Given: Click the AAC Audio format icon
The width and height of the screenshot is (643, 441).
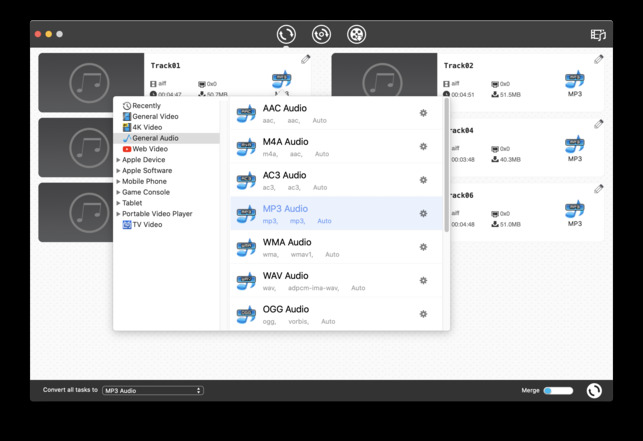Looking at the screenshot, I should [246, 114].
